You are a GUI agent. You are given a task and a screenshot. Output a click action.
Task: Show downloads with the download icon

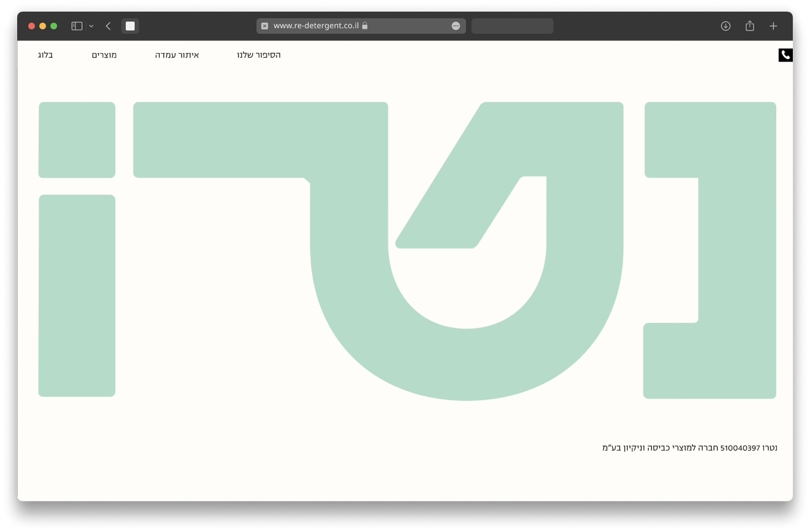click(x=726, y=26)
